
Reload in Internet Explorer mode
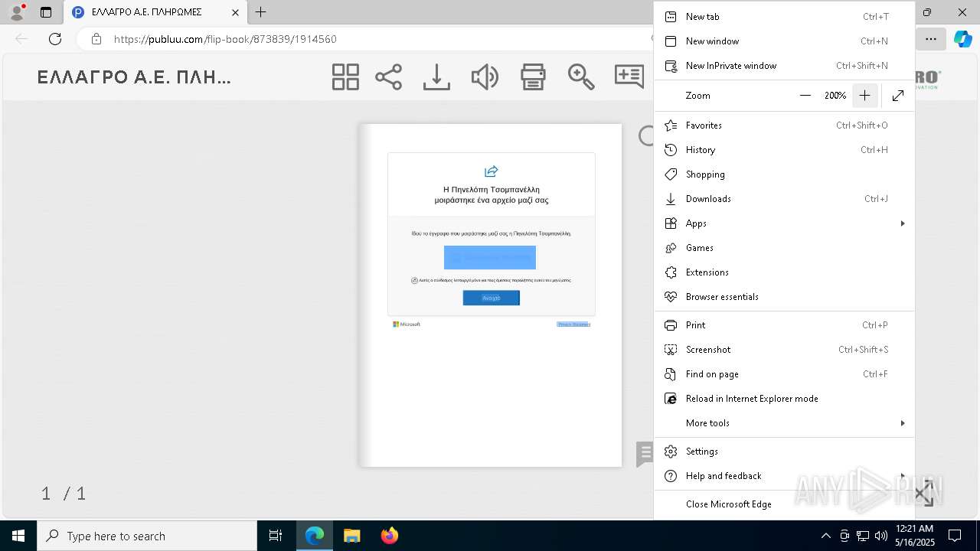[x=784, y=399]
